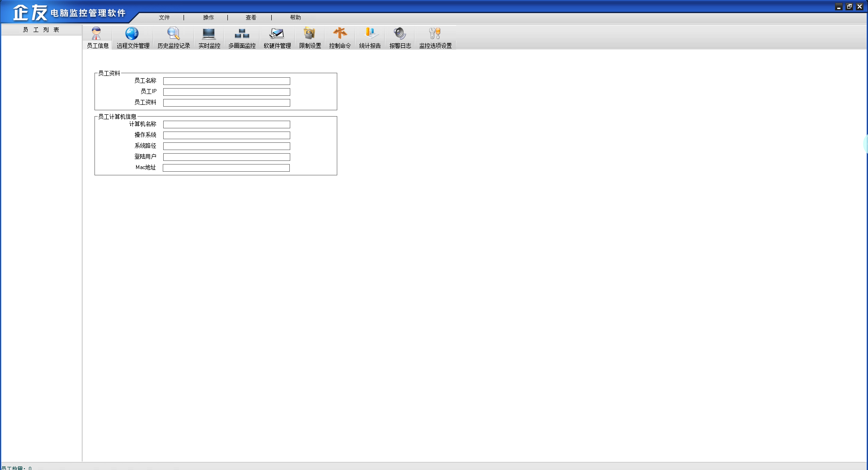Open 多画面监控 multi-screen monitoring

[242, 38]
